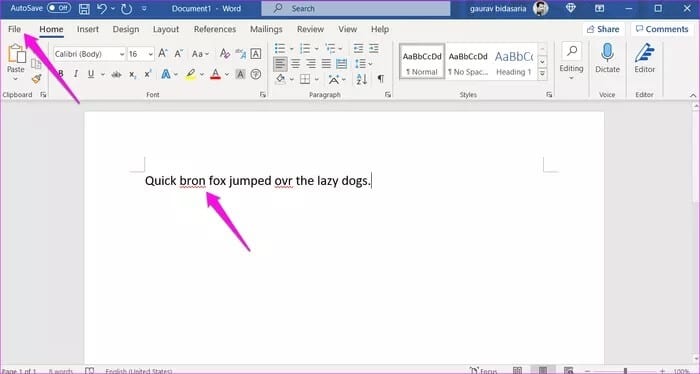Clear all formatting with the eraser A
This screenshot has width=700, height=374.
pos(225,54)
